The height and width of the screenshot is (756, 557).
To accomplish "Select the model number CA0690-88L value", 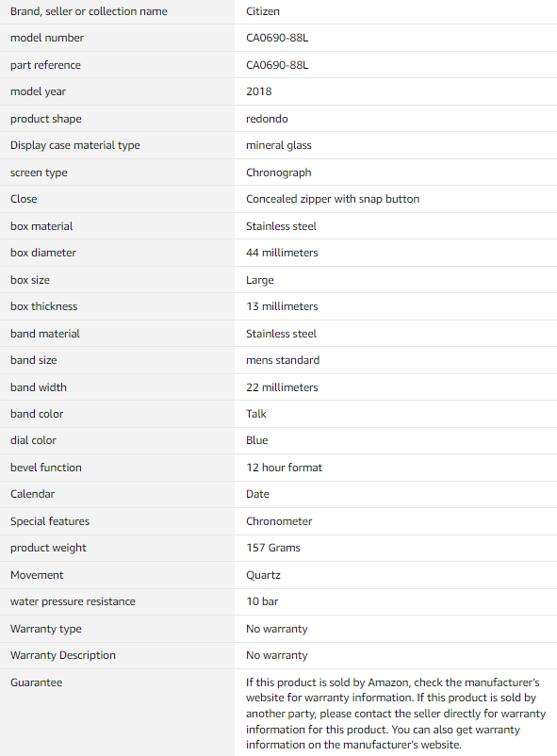I will point(277,38).
